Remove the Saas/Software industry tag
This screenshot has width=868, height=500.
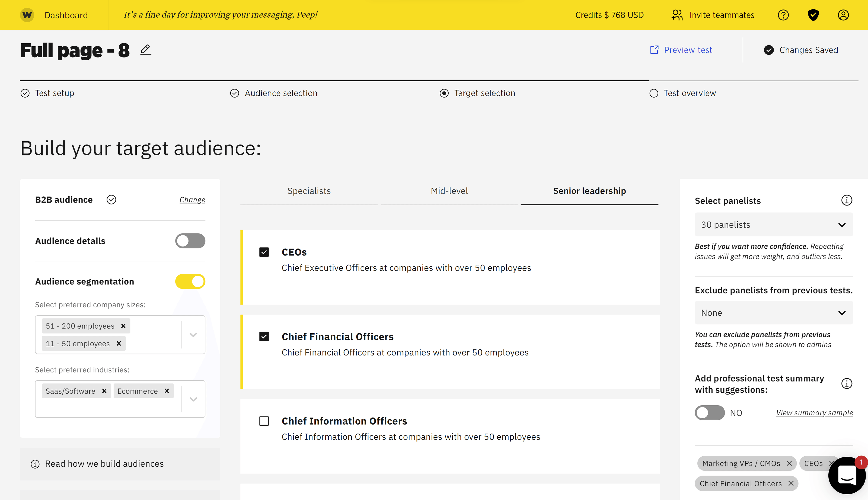[x=104, y=391]
